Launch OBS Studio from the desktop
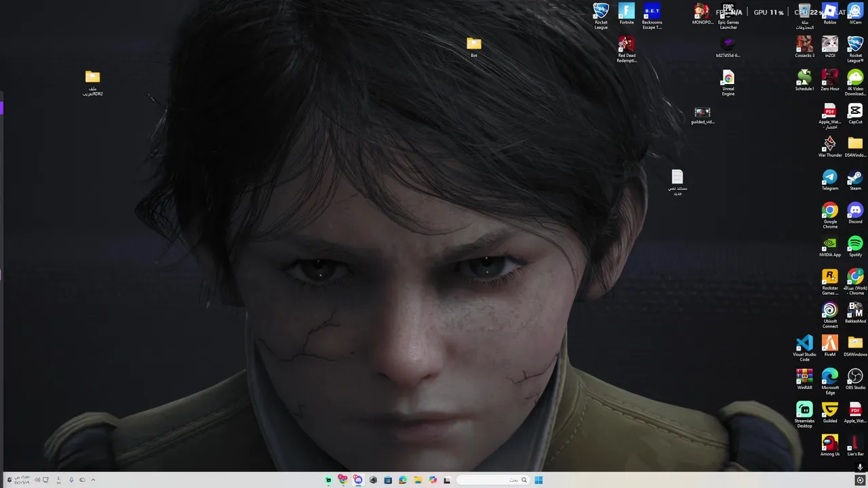This screenshot has width=868, height=488. click(855, 380)
